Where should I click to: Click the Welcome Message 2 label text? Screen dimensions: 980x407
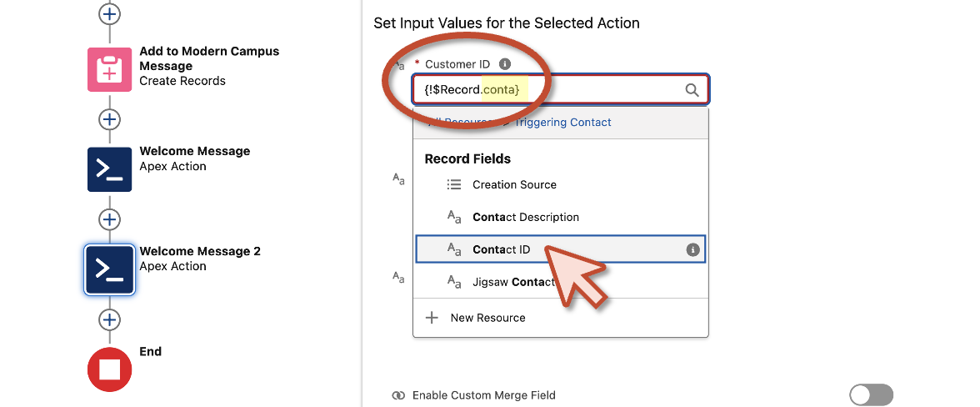point(200,251)
